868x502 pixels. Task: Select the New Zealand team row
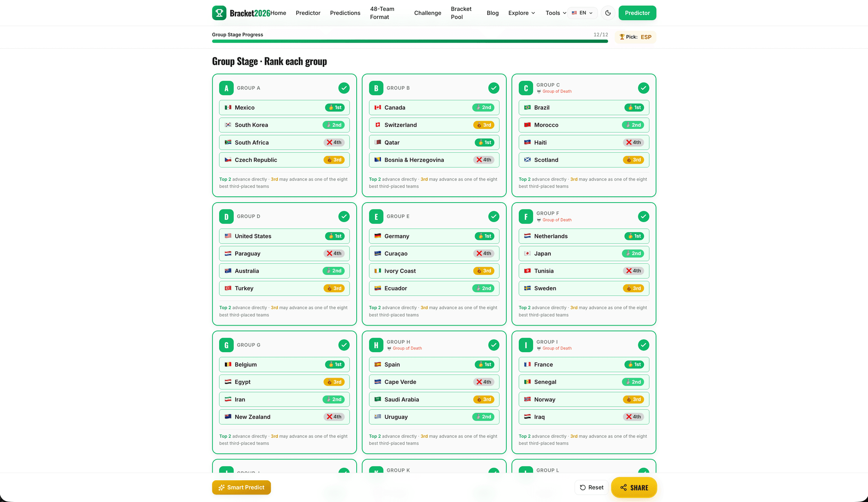[284, 417]
